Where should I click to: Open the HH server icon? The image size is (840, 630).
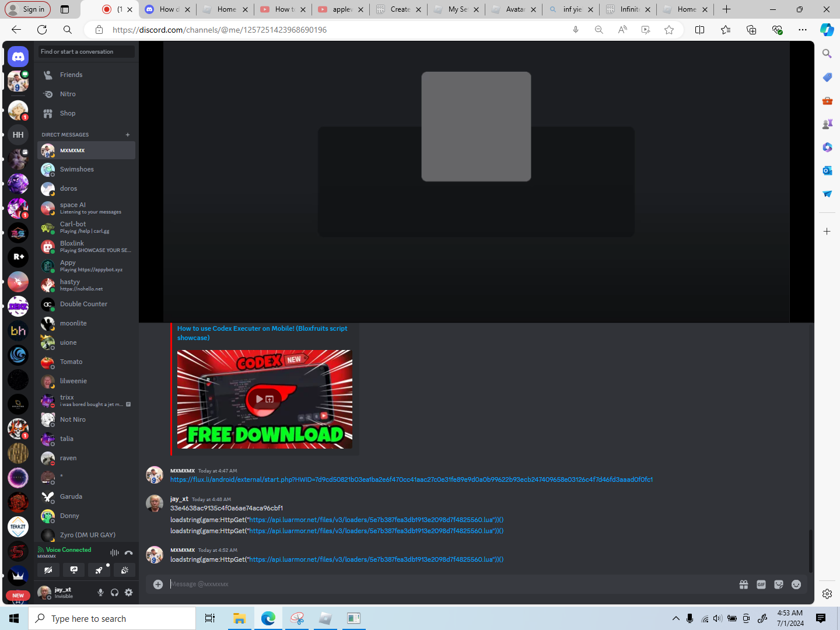pyautogui.click(x=18, y=135)
